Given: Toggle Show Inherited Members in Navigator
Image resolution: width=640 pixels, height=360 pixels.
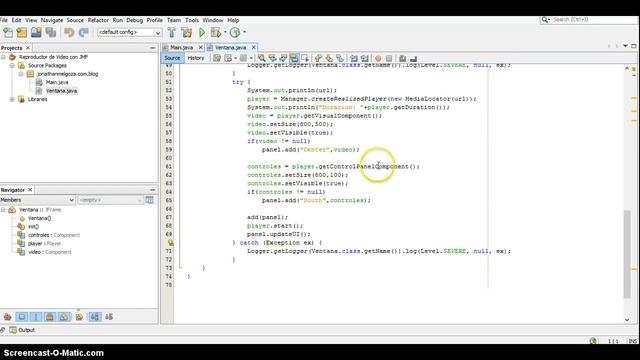Looking at the screenshot, I should point(7,317).
